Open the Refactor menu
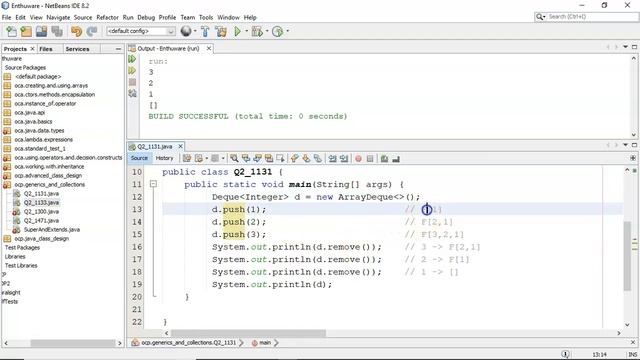This screenshot has height=360, width=640. point(107,18)
